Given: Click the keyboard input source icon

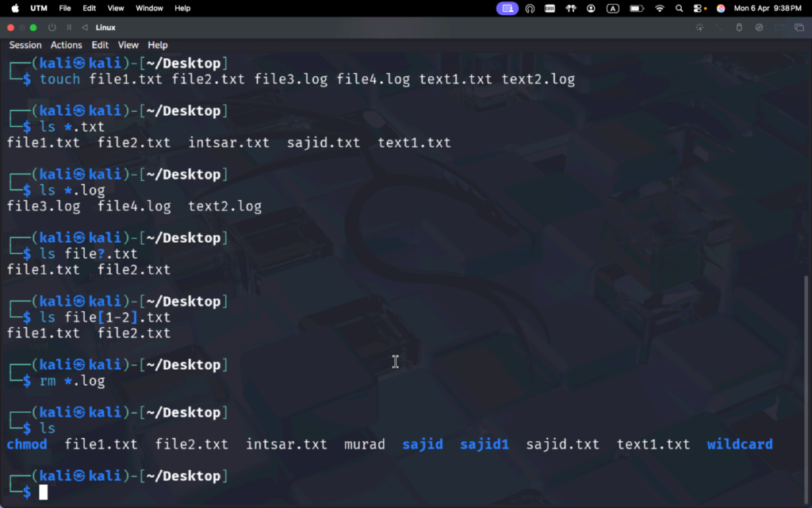Looking at the screenshot, I should pyautogui.click(x=613, y=8).
